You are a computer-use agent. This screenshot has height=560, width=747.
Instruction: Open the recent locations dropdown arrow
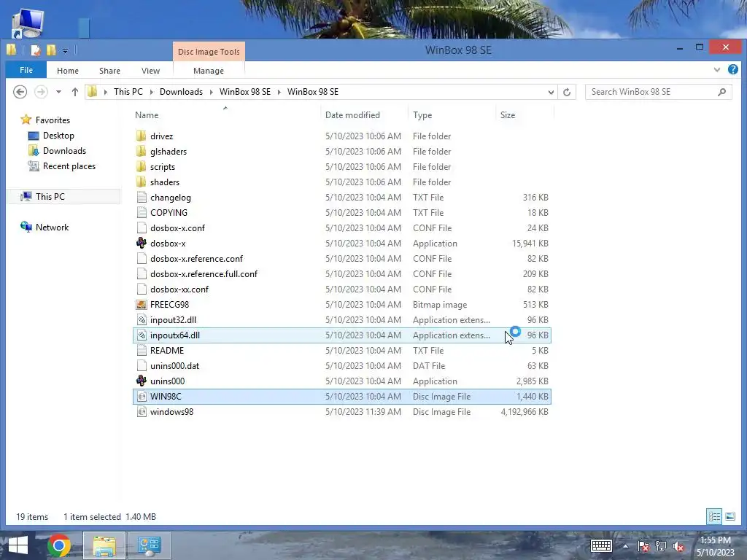pyautogui.click(x=58, y=92)
